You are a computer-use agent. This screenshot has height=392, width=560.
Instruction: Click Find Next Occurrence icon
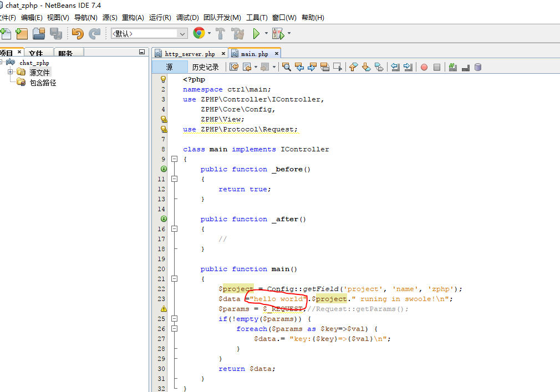pyautogui.click(x=312, y=67)
